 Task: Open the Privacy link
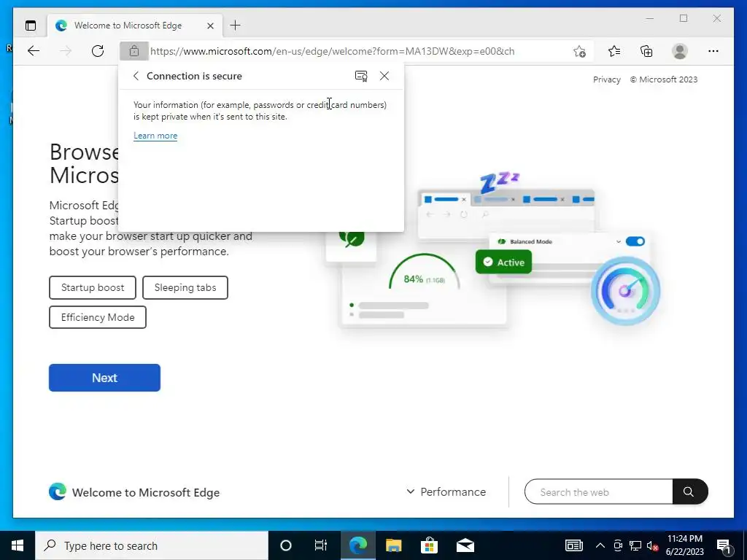pos(606,79)
